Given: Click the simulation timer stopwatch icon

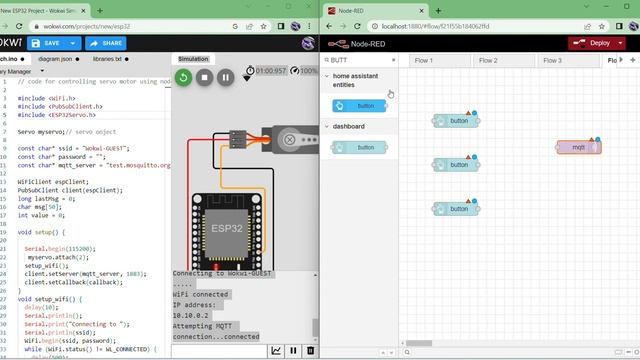Looking at the screenshot, I should (250, 70).
